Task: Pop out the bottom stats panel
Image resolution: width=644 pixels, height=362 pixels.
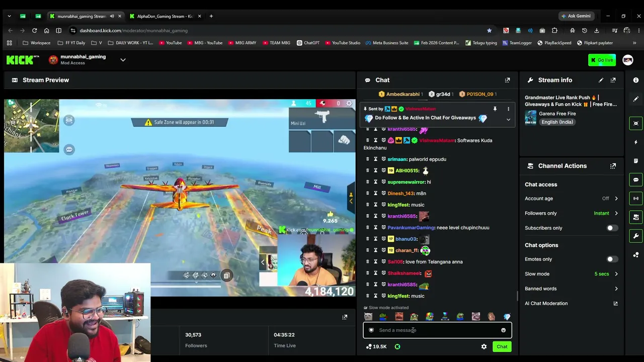Action: pyautogui.click(x=345, y=317)
